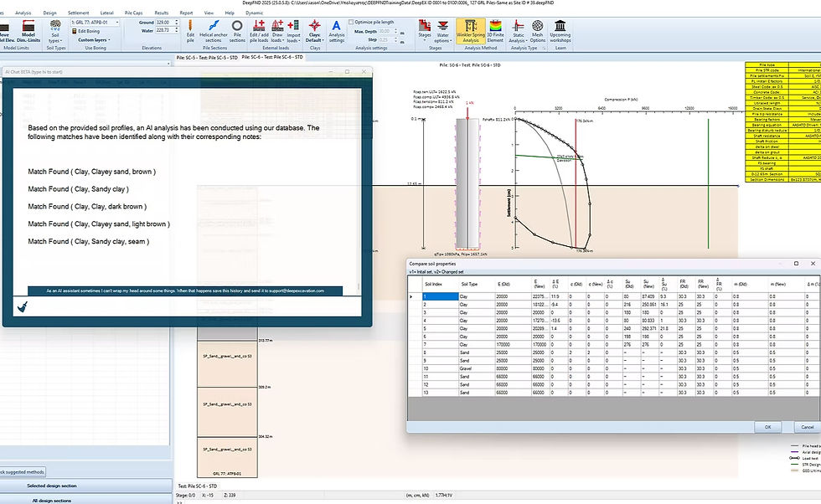821x504 pixels.
Task: Open the Dynamic ribbon tab
Action: 255,13
